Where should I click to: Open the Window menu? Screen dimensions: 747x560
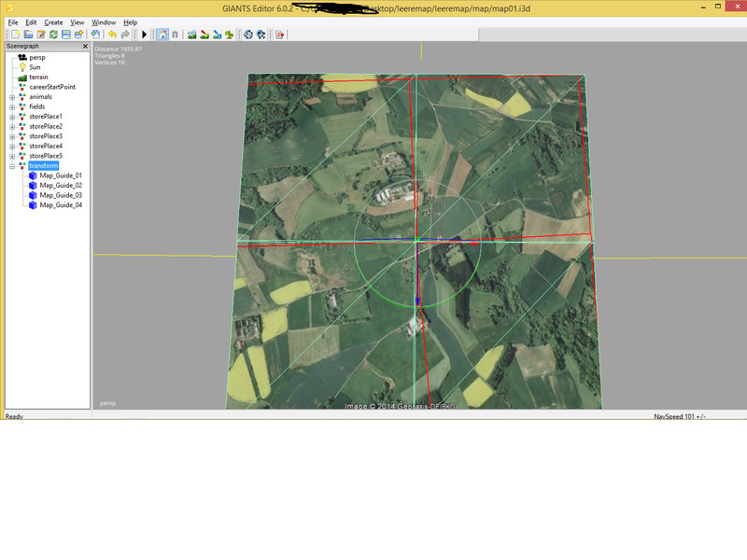[x=104, y=21]
